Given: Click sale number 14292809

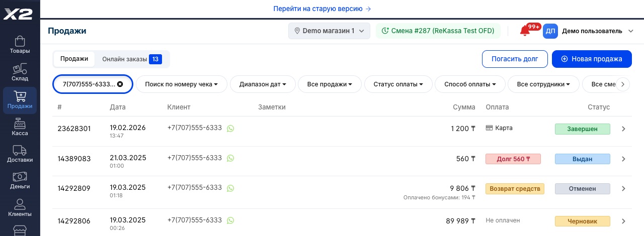Looking at the screenshot, I should click(74, 188).
